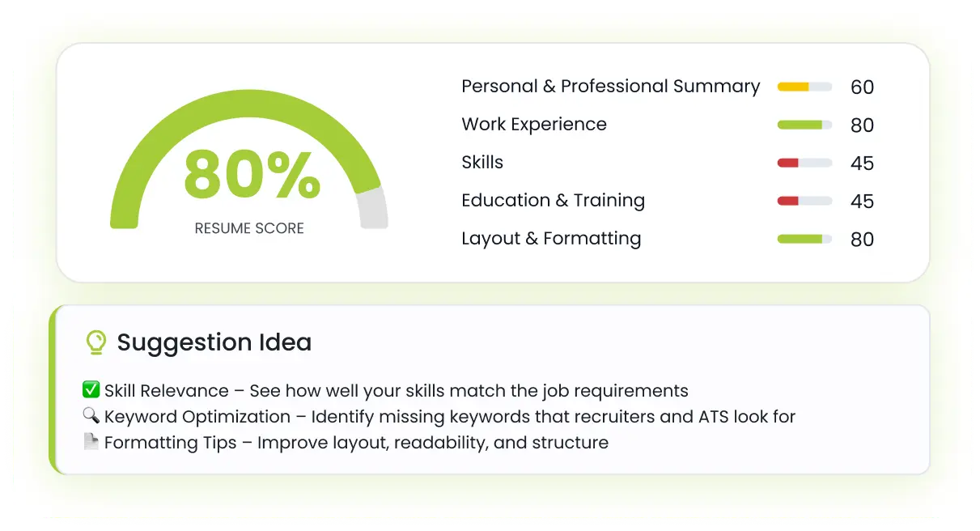The image size is (980, 531).
Task: Click the green checkmark icon for Skill Relevance
Action: click(x=91, y=390)
